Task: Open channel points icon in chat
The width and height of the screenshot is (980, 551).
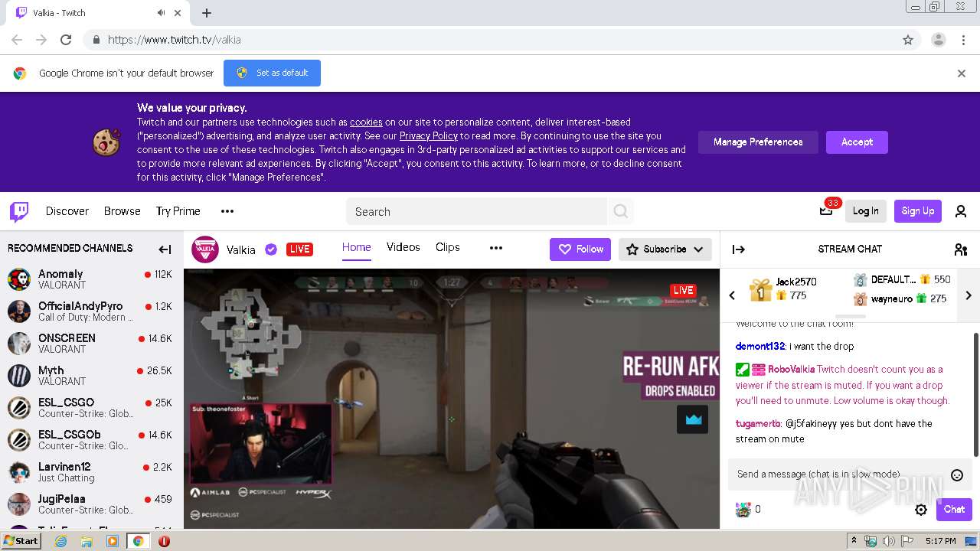Action: click(743, 510)
